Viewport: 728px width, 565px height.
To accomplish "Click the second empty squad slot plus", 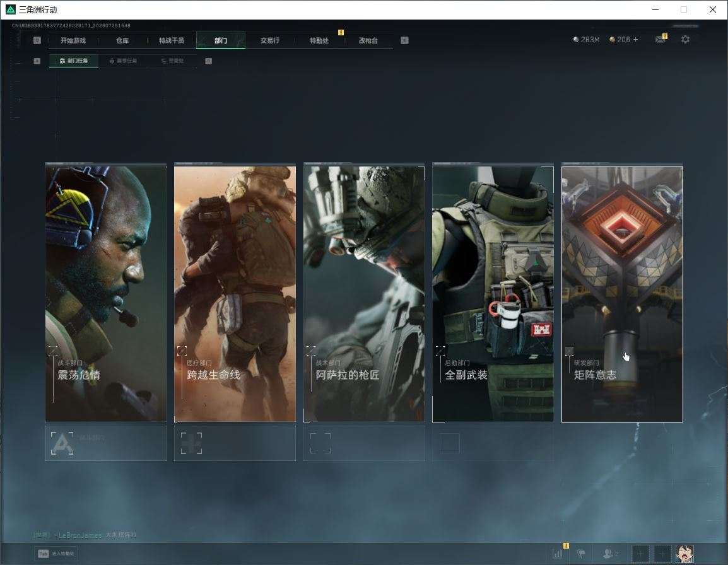I will click(662, 554).
